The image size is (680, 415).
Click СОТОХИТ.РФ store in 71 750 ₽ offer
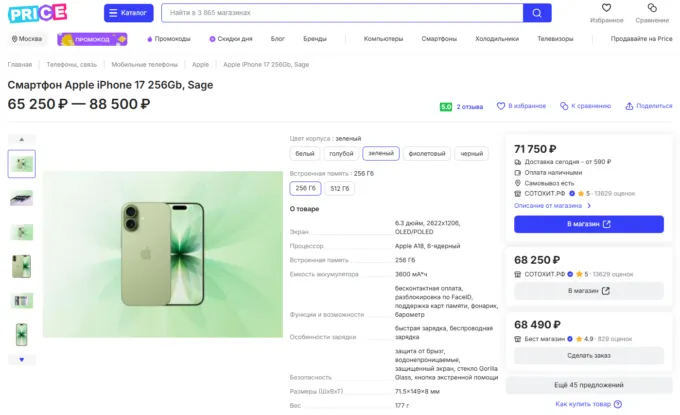coord(545,194)
